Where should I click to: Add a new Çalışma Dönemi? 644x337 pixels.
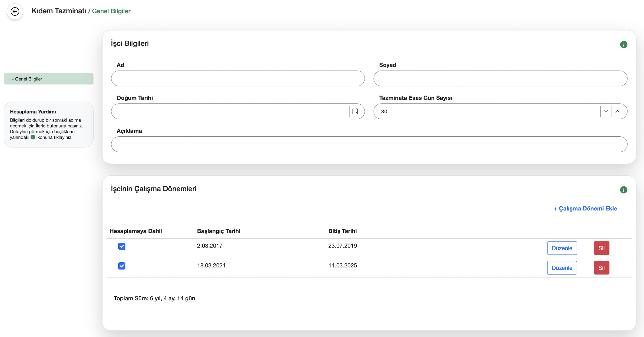(585, 208)
